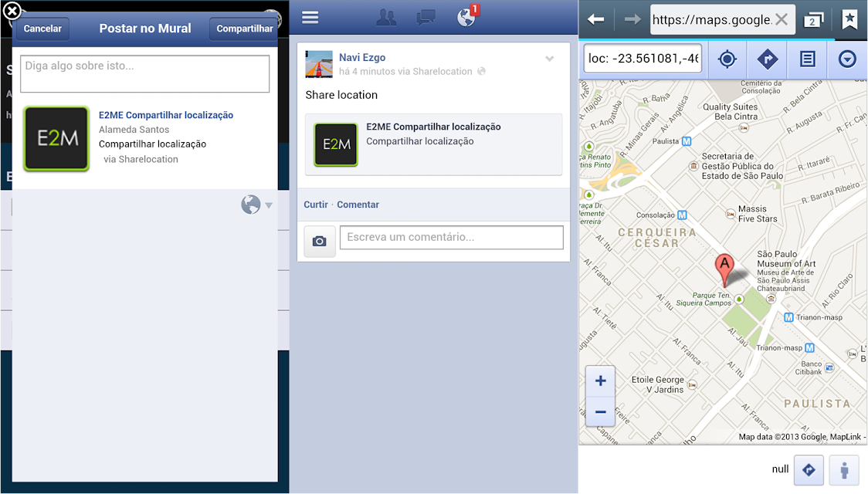Open the privacy globe audience dropdown
Viewport: 868px width, 494px height.
(x=256, y=205)
